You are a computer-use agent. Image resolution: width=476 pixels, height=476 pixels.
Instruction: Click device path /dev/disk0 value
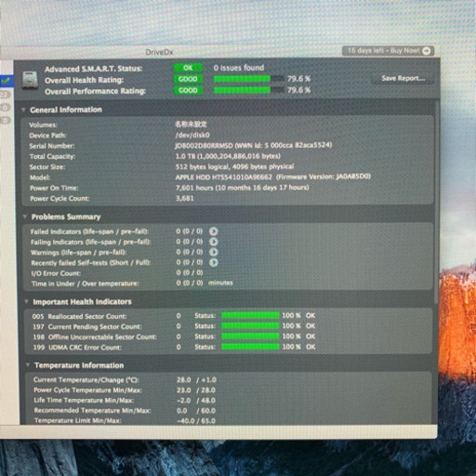(192, 135)
